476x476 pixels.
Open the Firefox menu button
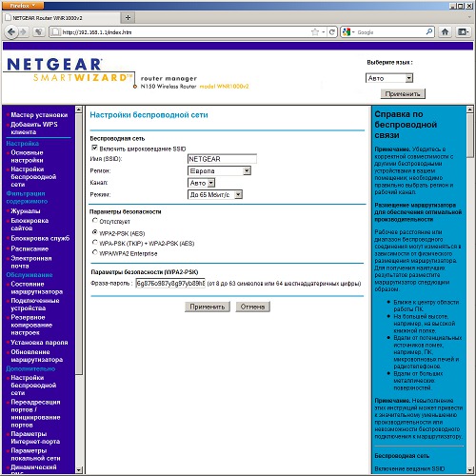(23, 6)
